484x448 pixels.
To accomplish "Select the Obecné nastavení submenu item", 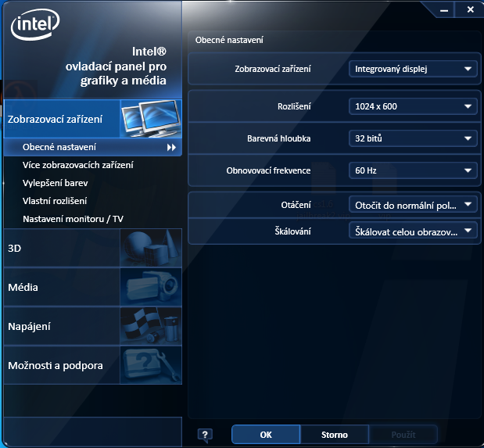I will [x=93, y=147].
